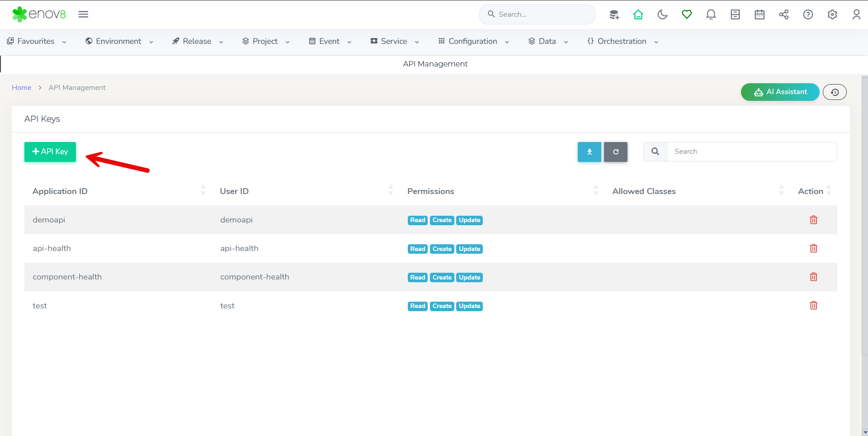Expand the Orchestration dropdown menu
The image size is (868, 436).
(x=623, y=42)
